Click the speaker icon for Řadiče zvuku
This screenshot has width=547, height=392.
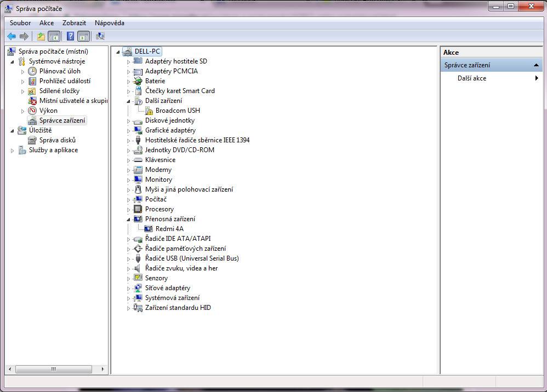click(x=138, y=268)
